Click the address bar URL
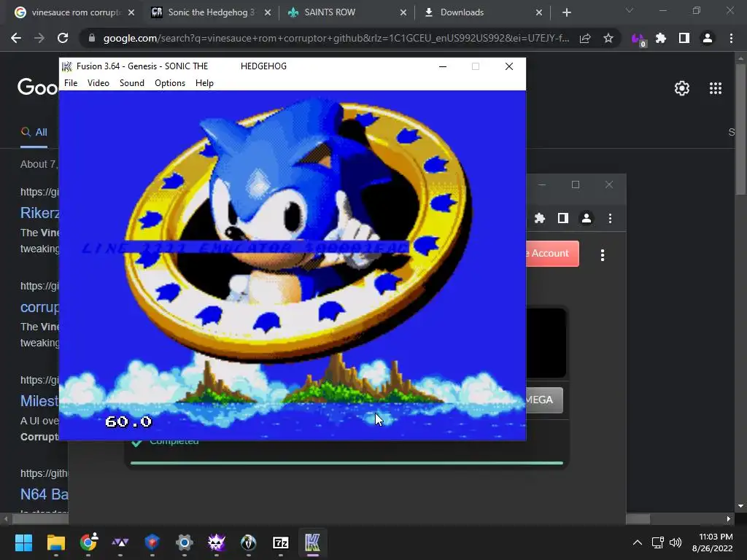The height and width of the screenshot is (560, 747). click(x=336, y=38)
